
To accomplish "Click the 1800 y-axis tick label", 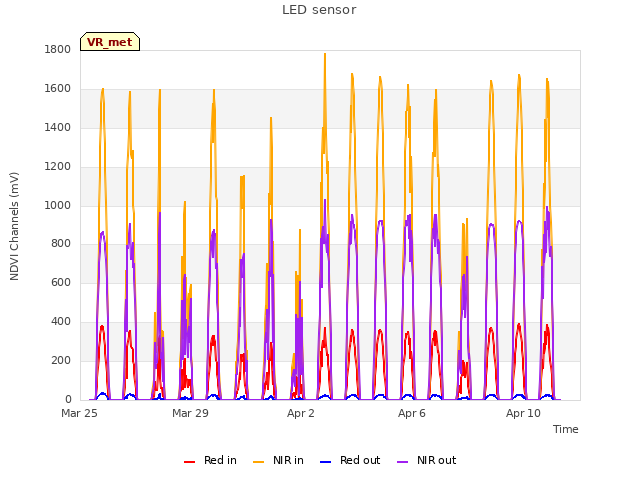I will coord(58,49).
